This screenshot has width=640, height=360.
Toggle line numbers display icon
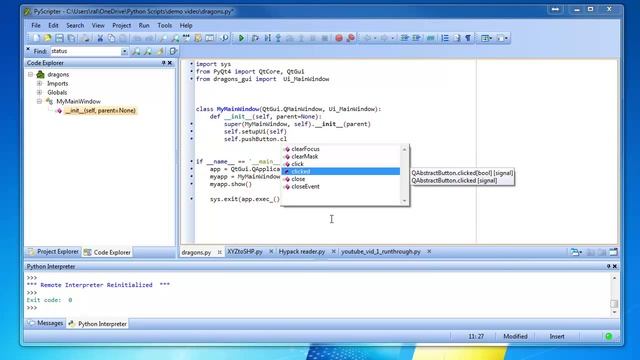click(445, 38)
